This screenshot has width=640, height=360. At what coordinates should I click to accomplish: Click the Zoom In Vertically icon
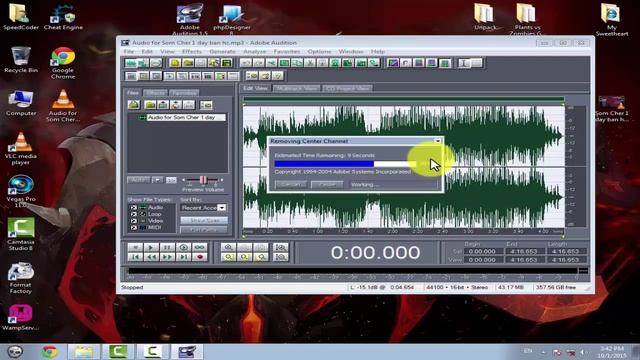280,247
